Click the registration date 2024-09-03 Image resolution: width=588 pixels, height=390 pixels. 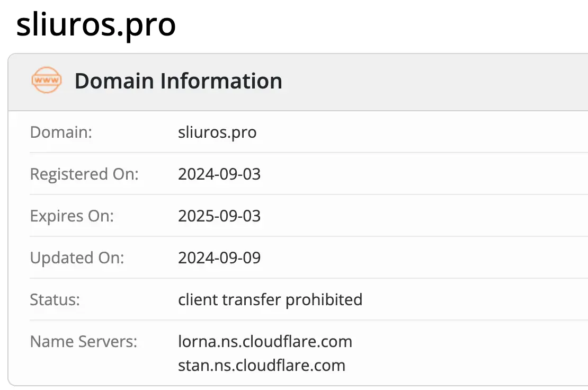[219, 174]
